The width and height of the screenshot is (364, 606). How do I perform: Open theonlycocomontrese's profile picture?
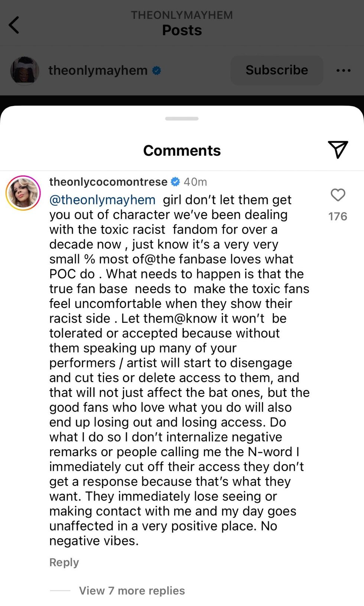click(23, 193)
